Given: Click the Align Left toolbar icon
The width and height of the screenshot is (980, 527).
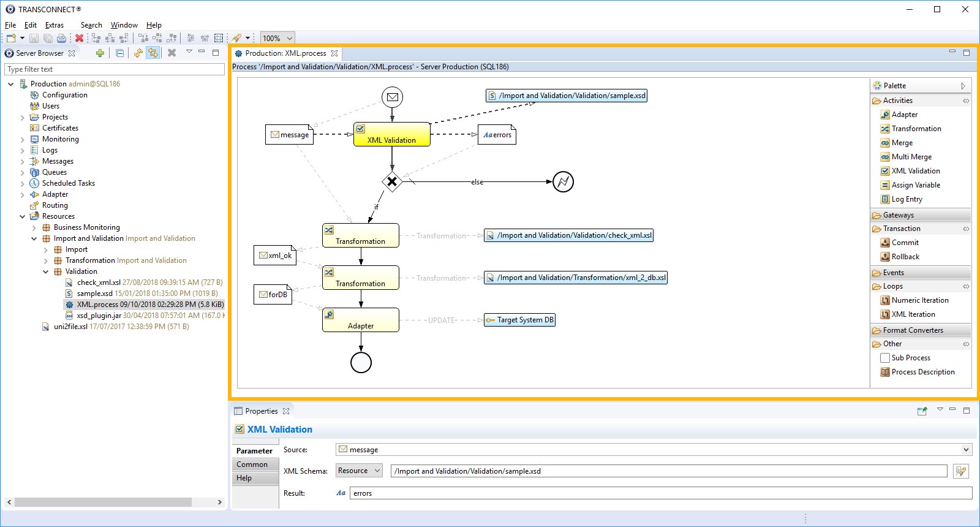Looking at the screenshot, I should (x=96, y=38).
